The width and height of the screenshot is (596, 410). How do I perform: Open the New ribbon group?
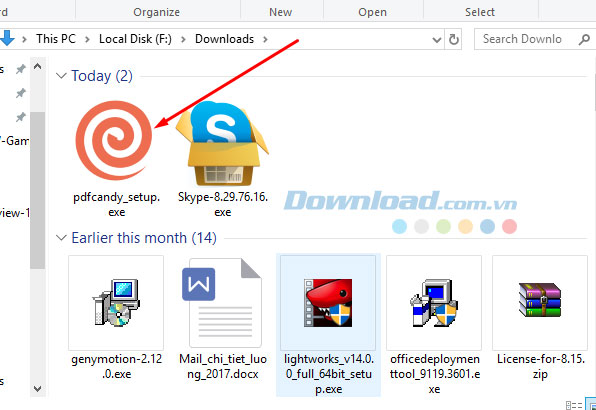point(281,12)
